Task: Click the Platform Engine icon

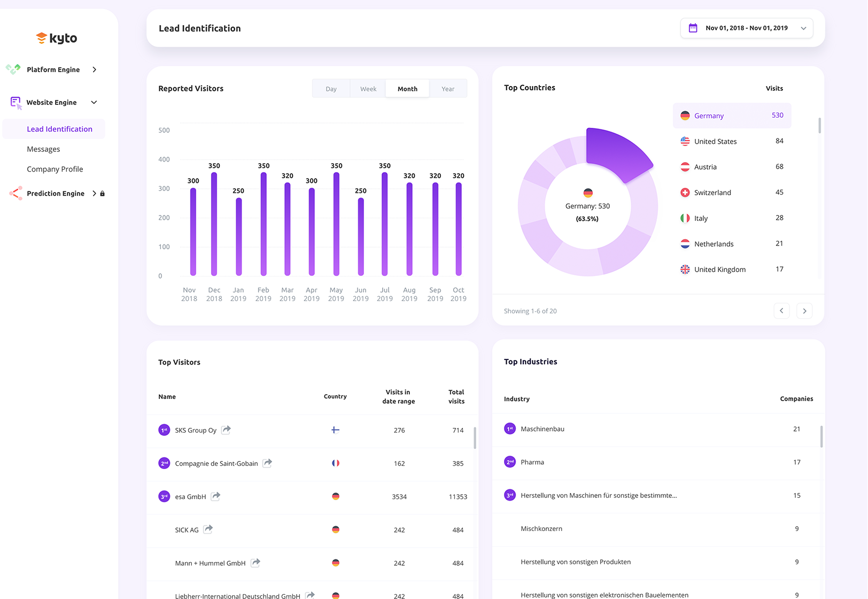Action: 13,69
